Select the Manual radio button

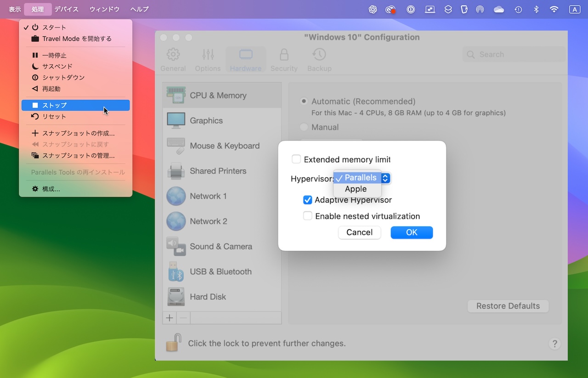click(304, 127)
